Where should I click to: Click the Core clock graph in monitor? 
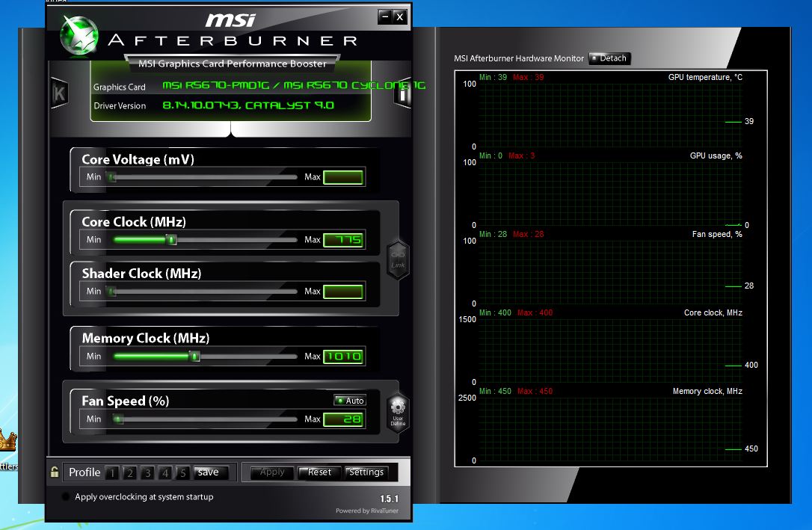[x=610, y=351]
